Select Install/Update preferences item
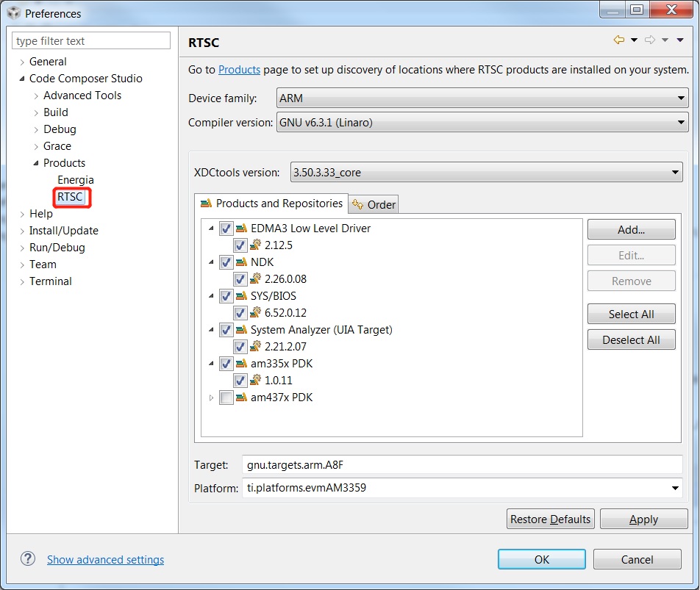 coord(64,231)
